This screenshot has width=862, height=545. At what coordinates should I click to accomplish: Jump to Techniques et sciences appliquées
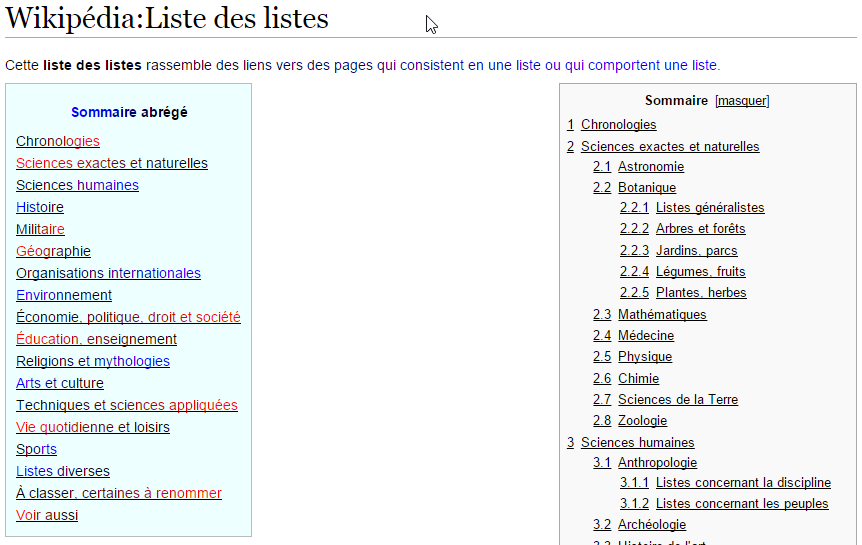(127, 405)
